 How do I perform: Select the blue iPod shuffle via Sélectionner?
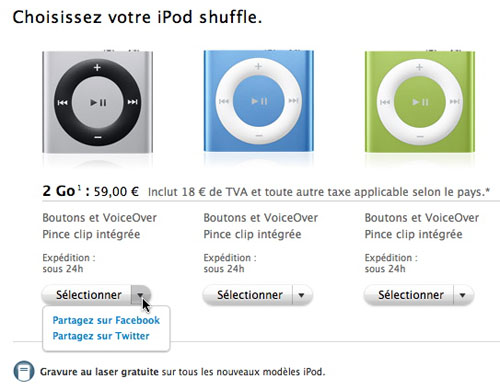248,295
